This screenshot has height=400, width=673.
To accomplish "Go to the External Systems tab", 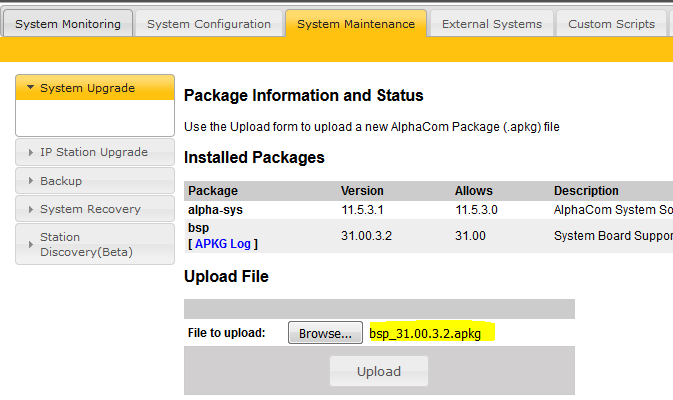I will [x=491, y=24].
